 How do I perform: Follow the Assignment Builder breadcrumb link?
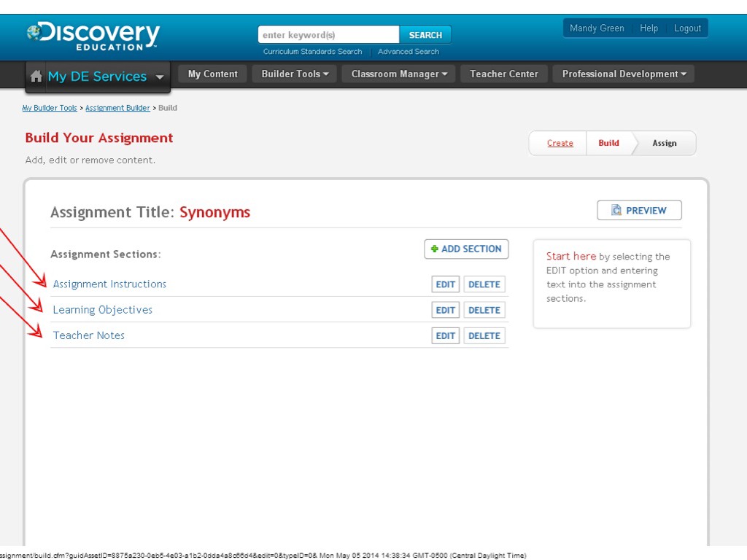[x=117, y=108]
